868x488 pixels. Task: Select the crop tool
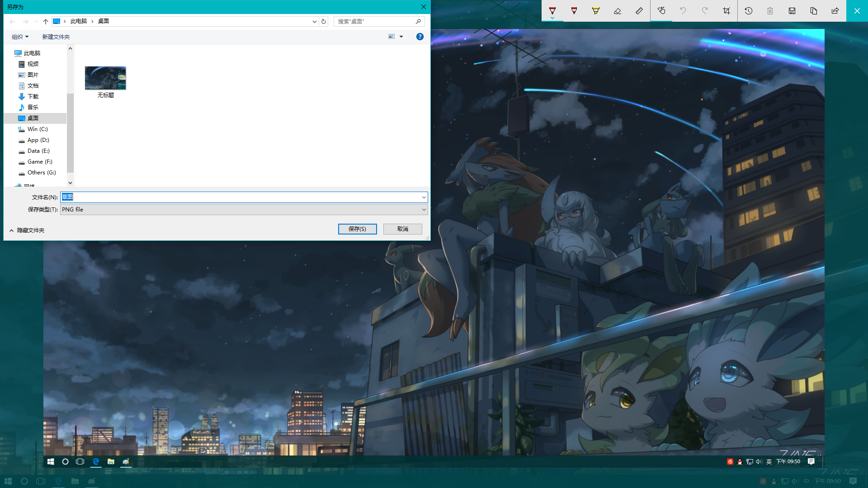[726, 11]
